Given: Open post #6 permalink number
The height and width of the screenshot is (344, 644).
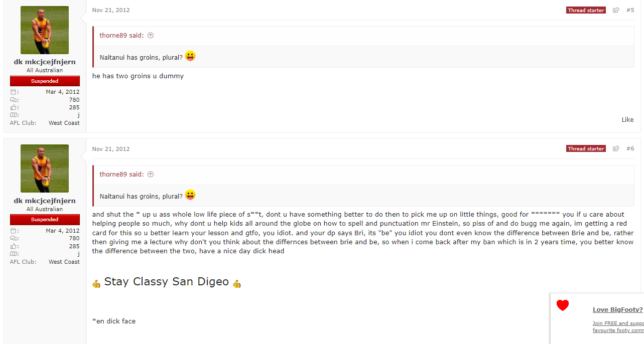Looking at the screenshot, I should click(x=630, y=148).
